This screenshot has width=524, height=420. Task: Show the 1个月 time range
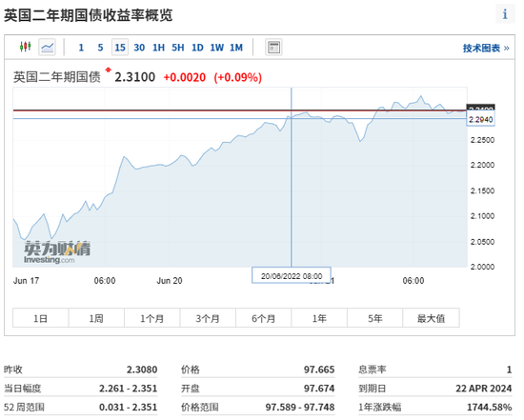pyautogui.click(x=152, y=318)
